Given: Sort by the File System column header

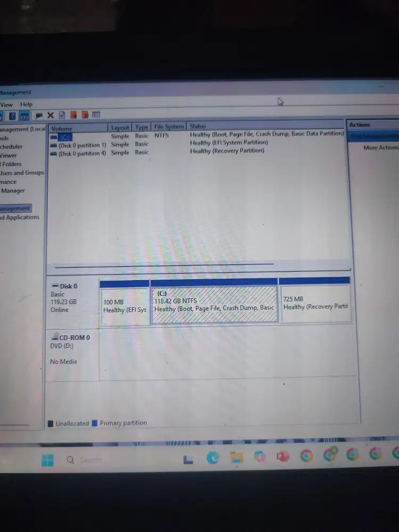Looking at the screenshot, I should pos(169,127).
